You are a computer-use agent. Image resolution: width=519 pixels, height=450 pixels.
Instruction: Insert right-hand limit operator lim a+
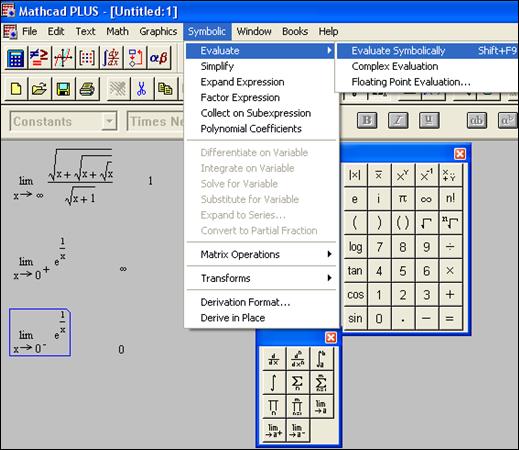coord(274,430)
